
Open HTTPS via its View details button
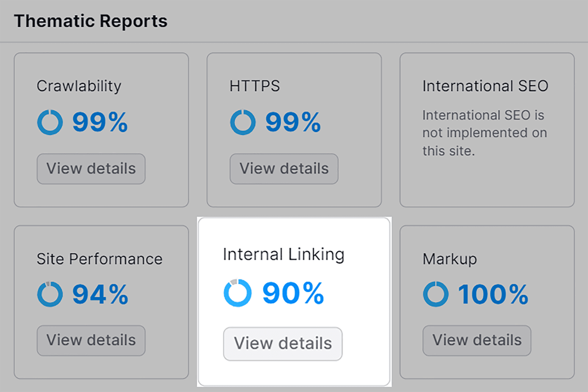click(284, 168)
